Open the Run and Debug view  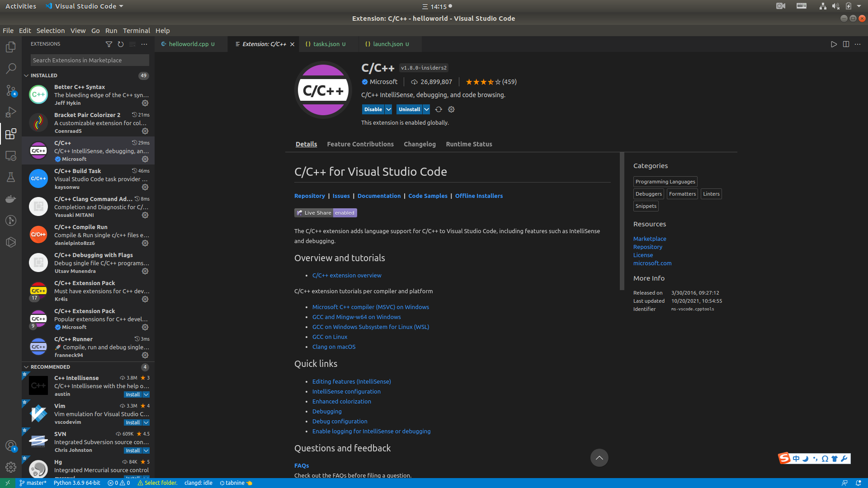coord(11,112)
